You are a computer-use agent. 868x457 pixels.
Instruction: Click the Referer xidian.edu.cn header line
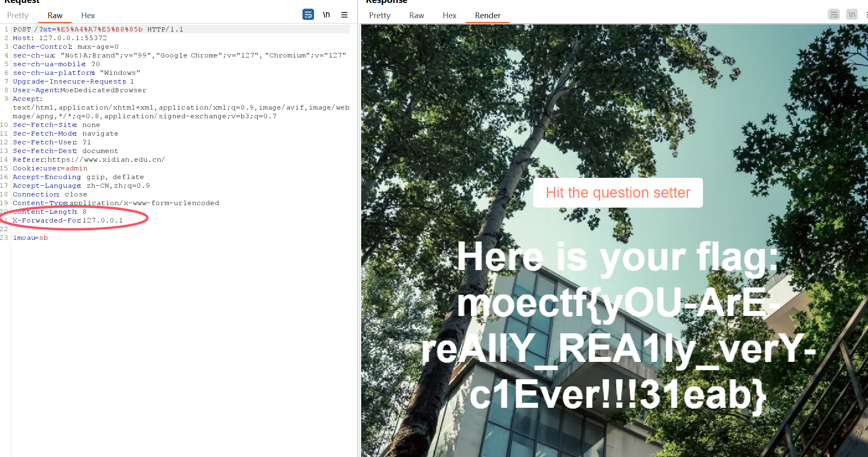pos(89,160)
